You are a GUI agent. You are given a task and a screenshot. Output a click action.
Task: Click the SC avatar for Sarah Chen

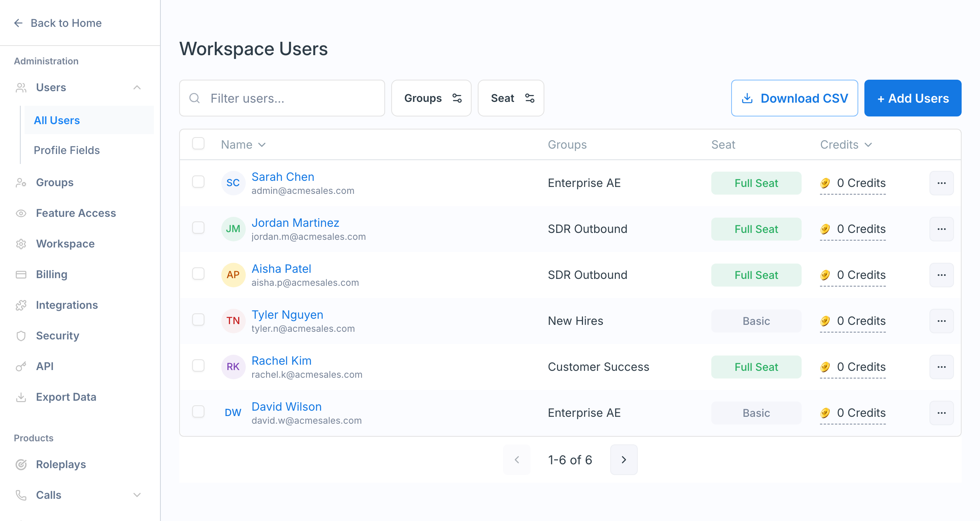(x=233, y=183)
